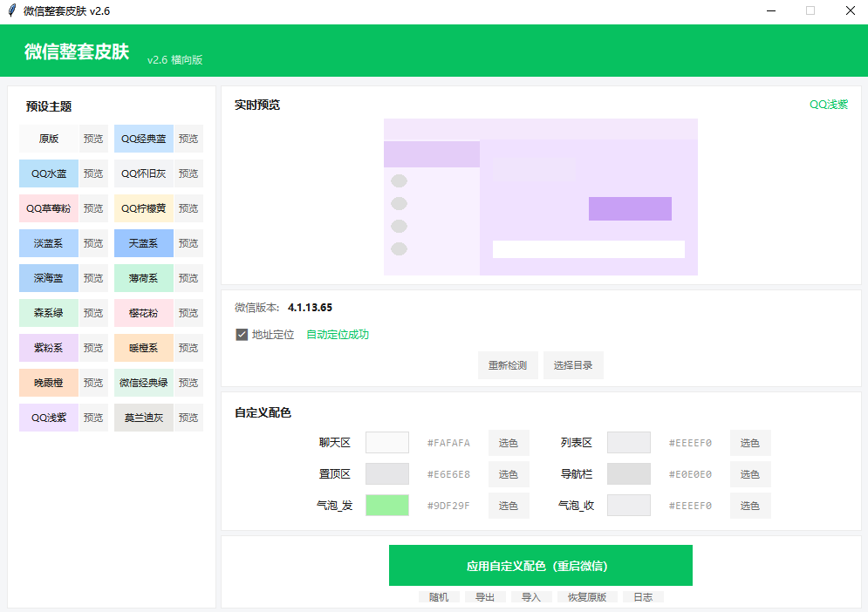Select the 薄荷系 preset theme
The image size is (868, 612).
pyautogui.click(x=144, y=278)
